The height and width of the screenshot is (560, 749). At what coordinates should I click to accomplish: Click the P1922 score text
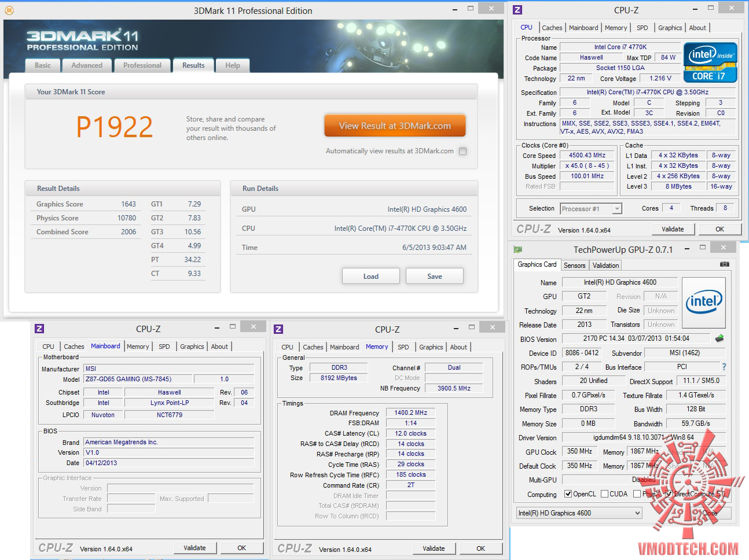click(x=115, y=127)
